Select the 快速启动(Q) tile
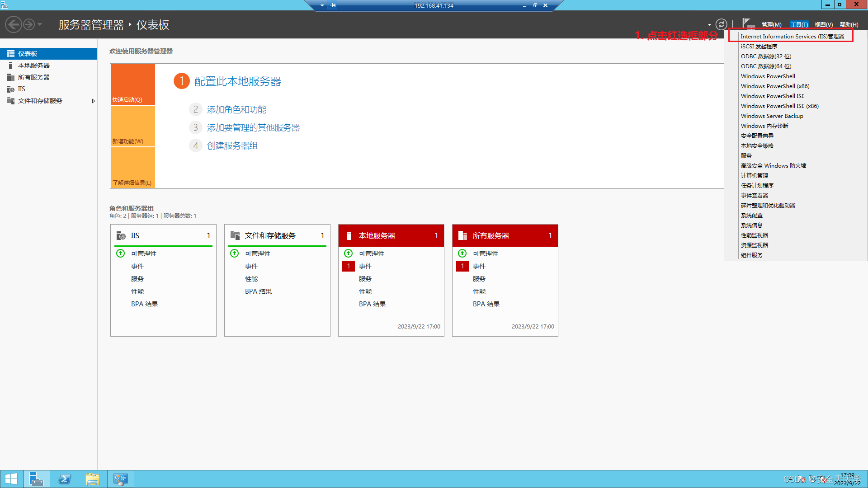Viewport: 868px width, 488px height. point(133,84)
